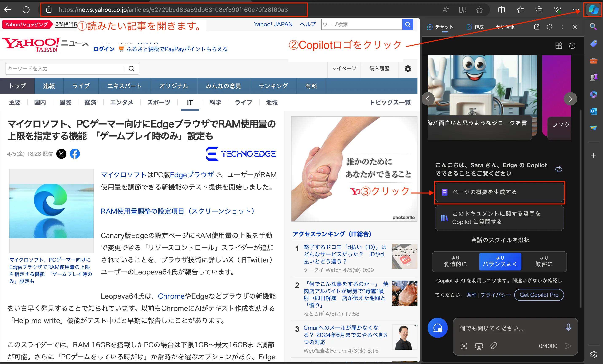This screenshot has width=603, height=364.
Task: Open Outlook in the sidebar
Action: [593, 111]
